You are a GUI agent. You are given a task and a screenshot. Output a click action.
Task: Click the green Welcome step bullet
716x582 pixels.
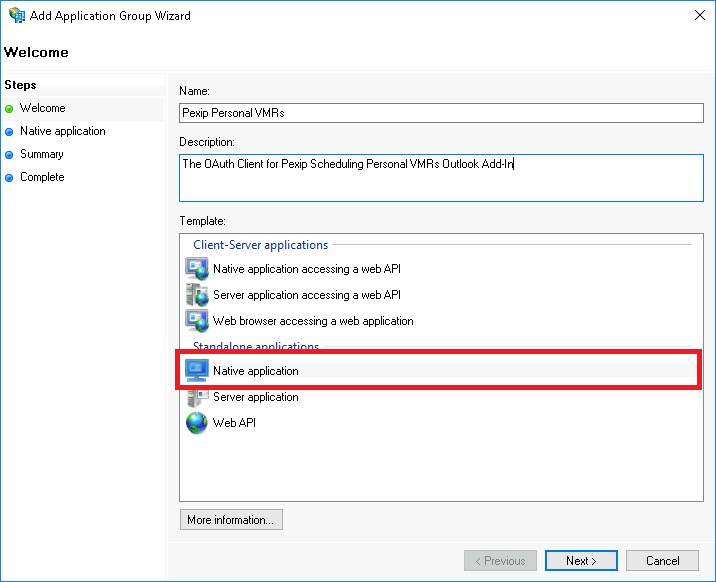(9, 109)
